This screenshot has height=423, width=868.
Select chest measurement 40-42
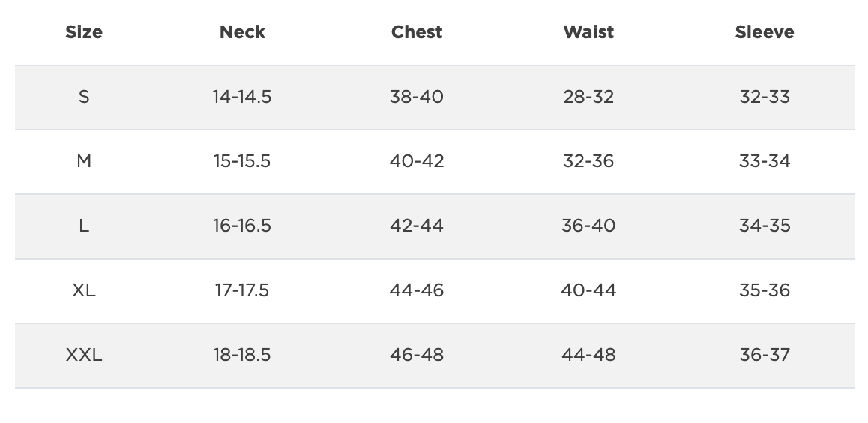coord(417,161)
